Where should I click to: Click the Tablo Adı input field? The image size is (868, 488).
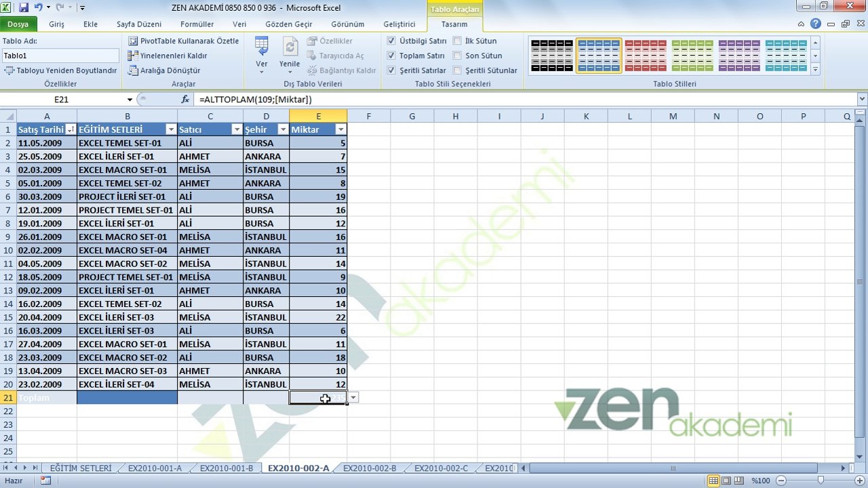60,56
